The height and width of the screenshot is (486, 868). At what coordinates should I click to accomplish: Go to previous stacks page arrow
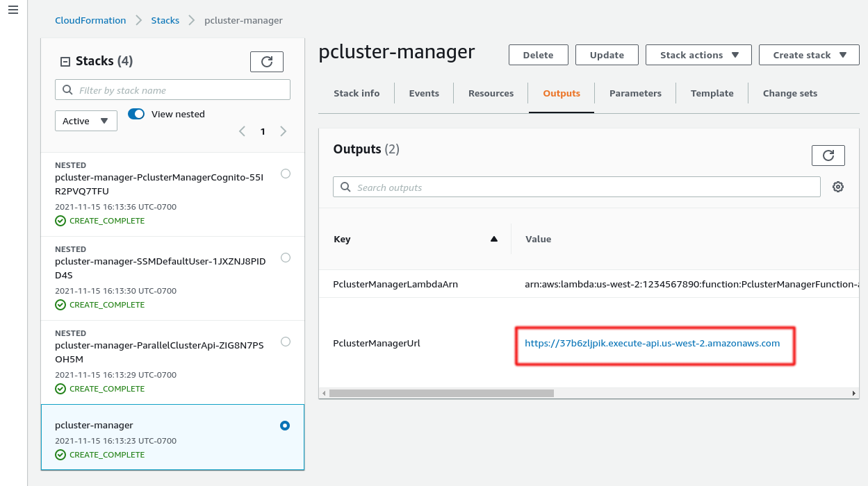point(242,131)
